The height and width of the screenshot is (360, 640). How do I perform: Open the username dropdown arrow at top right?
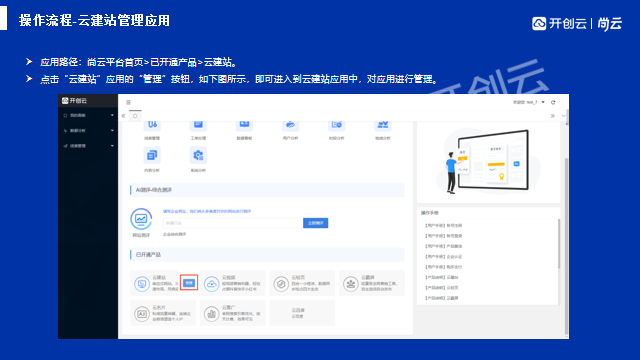click(543, 102)
